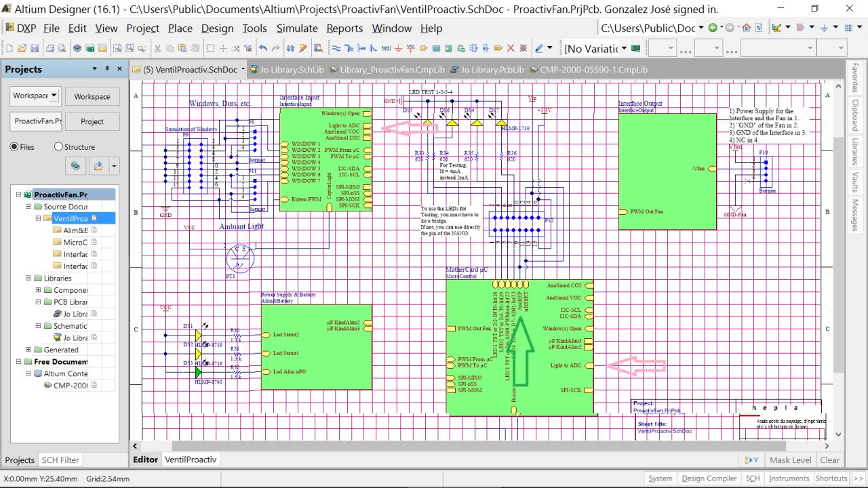Click the Print toolbar icon

coord(51,49)
